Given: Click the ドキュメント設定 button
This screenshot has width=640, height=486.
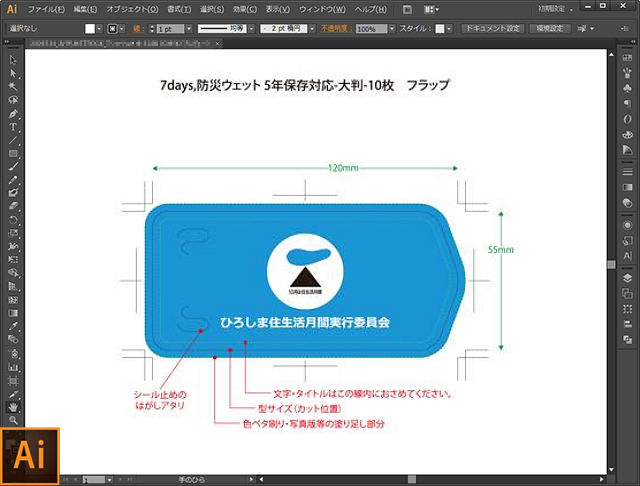Looking at the screenshot, I should pyautogui.click(x=493, y=29).
